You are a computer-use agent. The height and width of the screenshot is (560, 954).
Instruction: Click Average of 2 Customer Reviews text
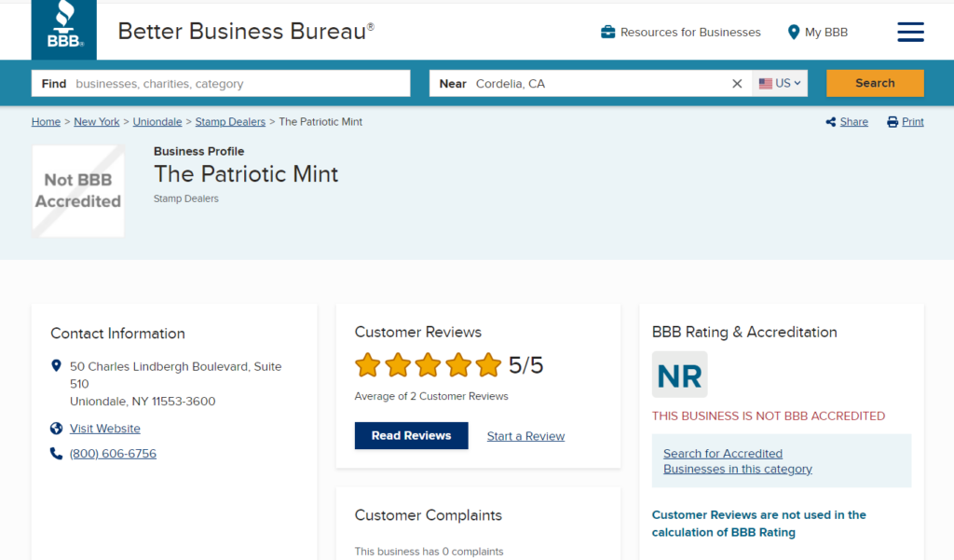pos(431,396)
